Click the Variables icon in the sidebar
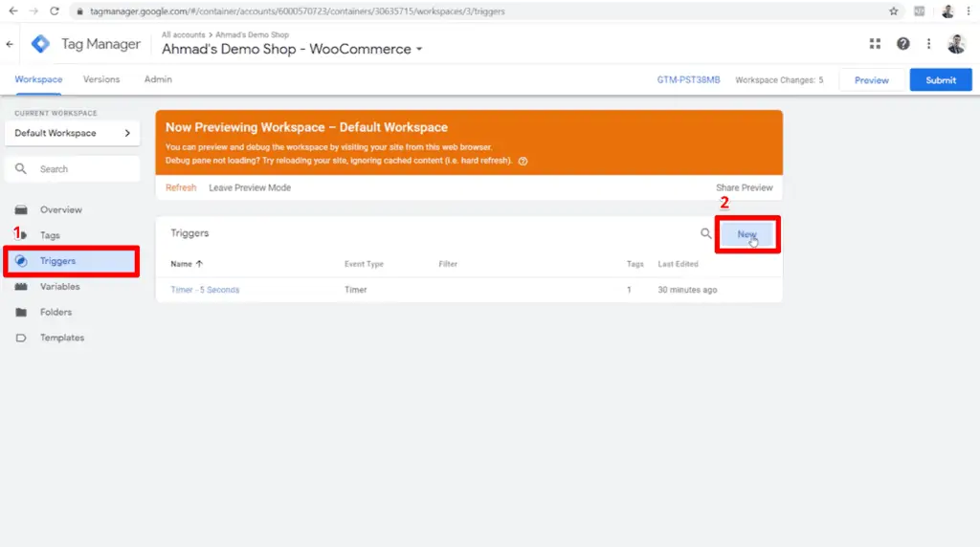980x547 pixels. coord(21,287)
